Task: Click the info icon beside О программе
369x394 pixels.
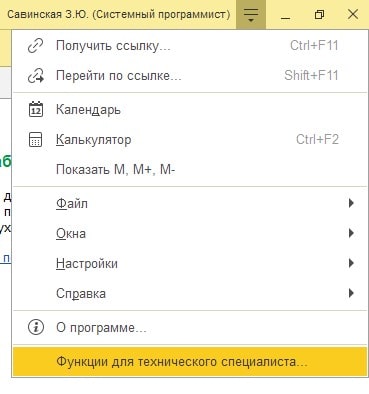Action: [x=36, y=327]
